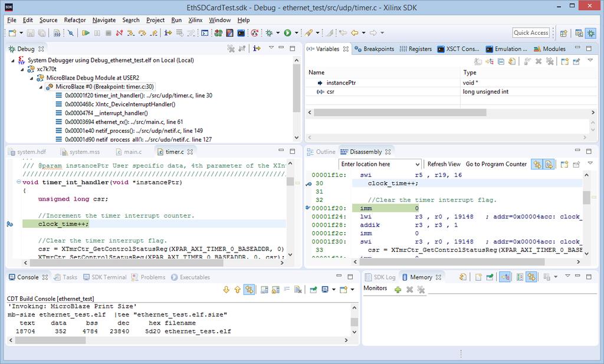Click the Step Over icon

(x=142, y=33)
